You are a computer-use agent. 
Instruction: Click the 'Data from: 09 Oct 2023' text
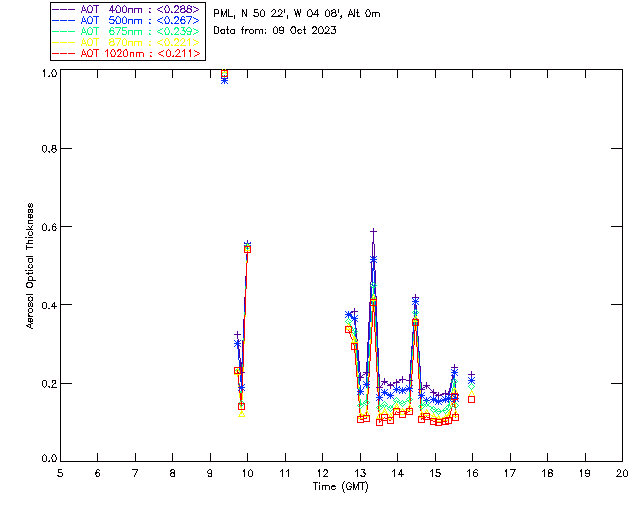(275, 30)
